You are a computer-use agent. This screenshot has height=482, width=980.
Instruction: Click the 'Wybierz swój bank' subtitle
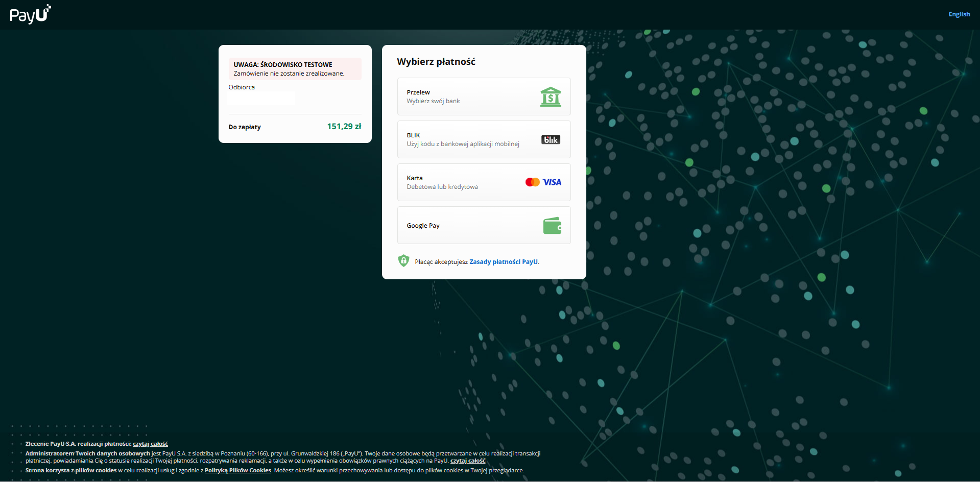coord(433,101)
